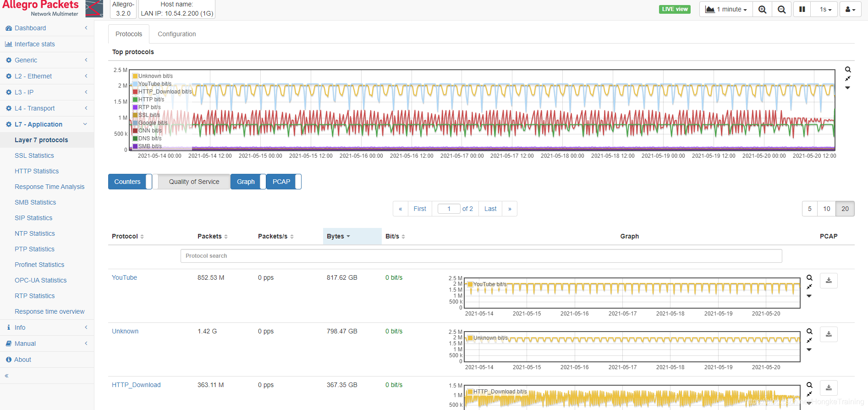Collapse the L7 - Application chevron

(85, 124)
